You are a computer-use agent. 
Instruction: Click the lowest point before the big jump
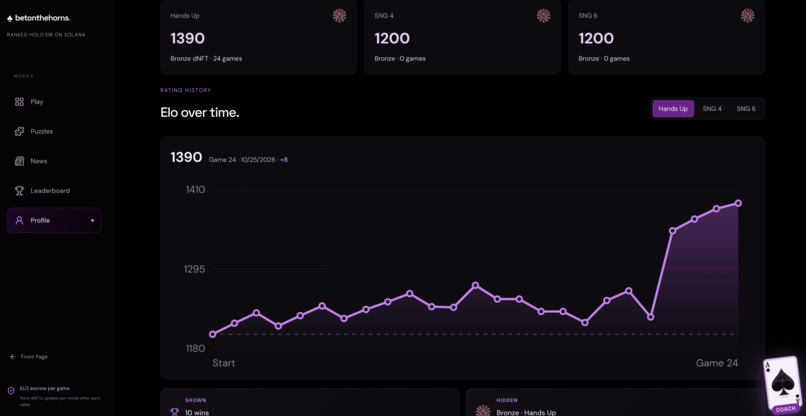coord(651,317)
